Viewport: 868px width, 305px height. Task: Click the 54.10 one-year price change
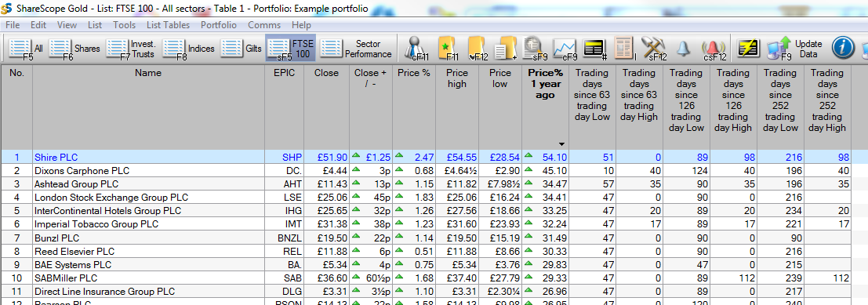tap(554, 158)
